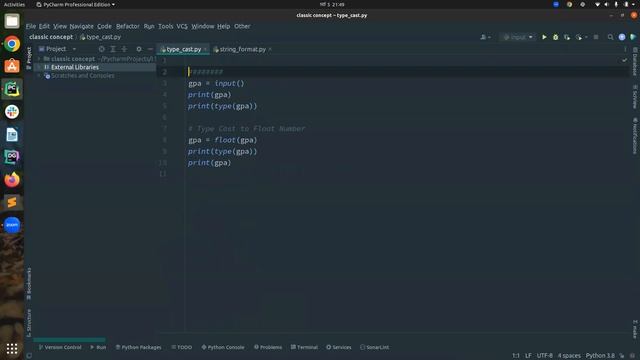
Task: Open the Python 3.8 interpreter selector
Action: pos(600,356)
